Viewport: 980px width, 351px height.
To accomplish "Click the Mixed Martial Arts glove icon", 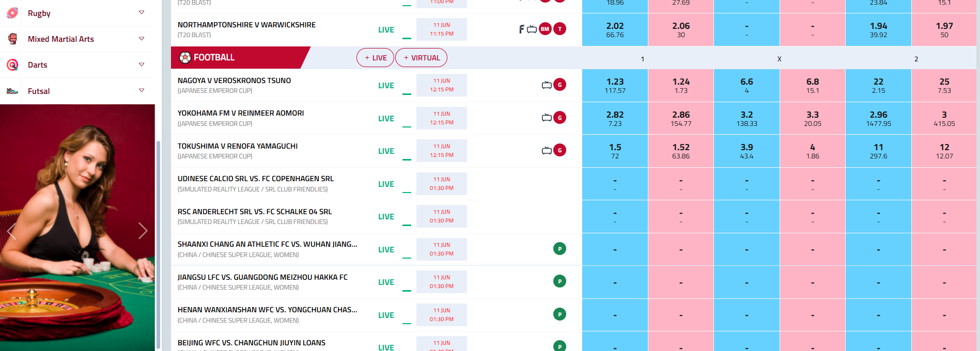I will pos(13,39).
